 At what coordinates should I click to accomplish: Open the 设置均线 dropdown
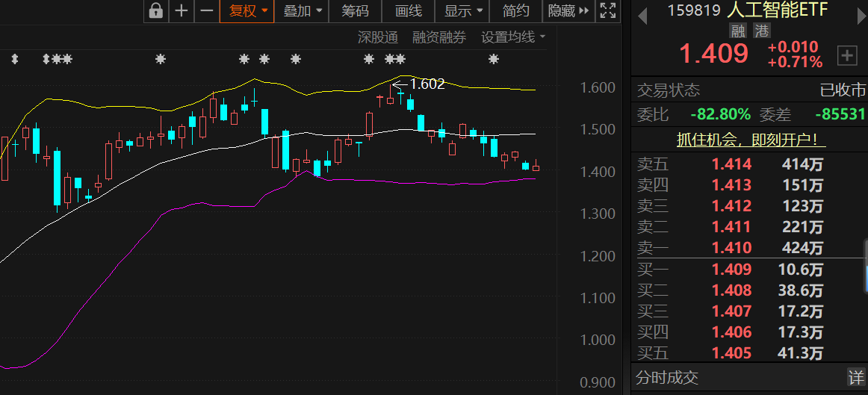coord(513,37)
